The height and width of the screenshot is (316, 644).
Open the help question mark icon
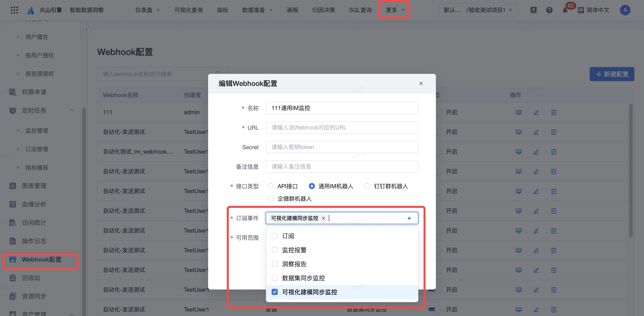(x=549, y=10)
